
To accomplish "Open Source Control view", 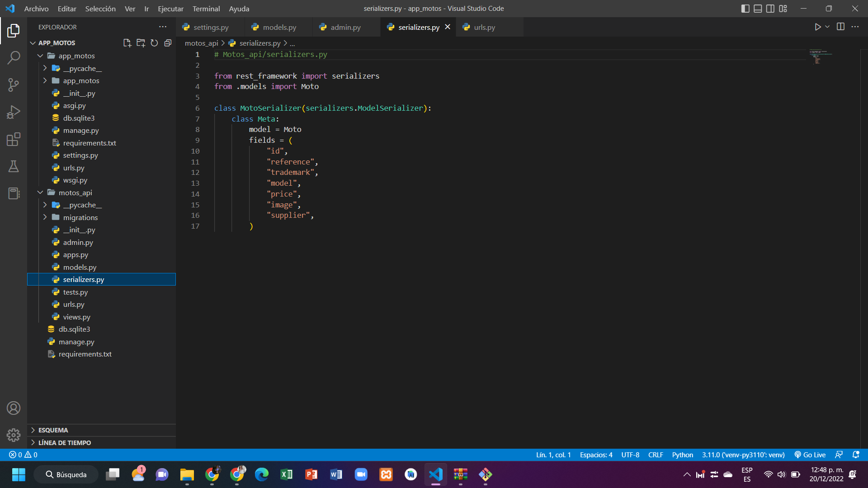I will [x=14, y=85].
